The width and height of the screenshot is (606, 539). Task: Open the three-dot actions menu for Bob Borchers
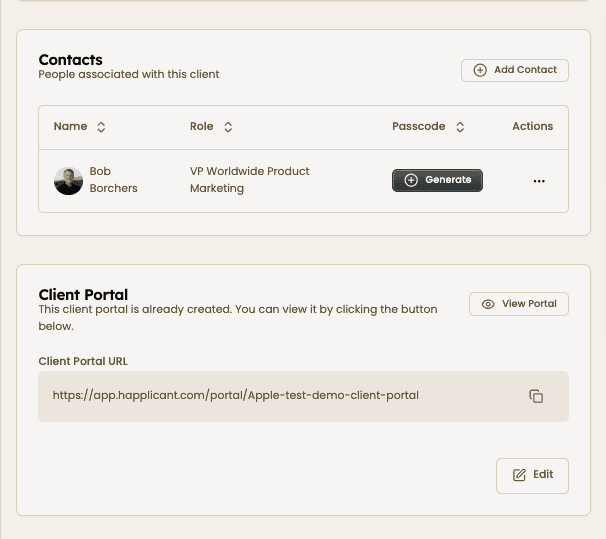pyautogui.click(x=539, y=181)
